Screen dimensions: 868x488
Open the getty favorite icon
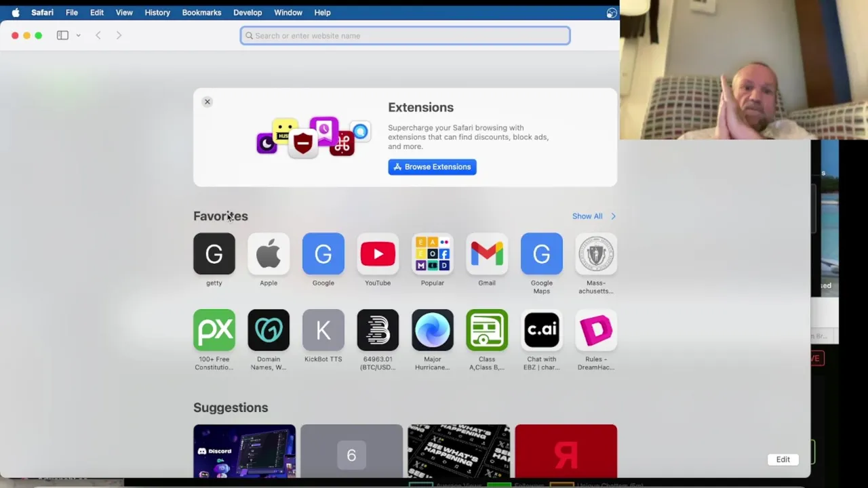click(x=214, y=253)
